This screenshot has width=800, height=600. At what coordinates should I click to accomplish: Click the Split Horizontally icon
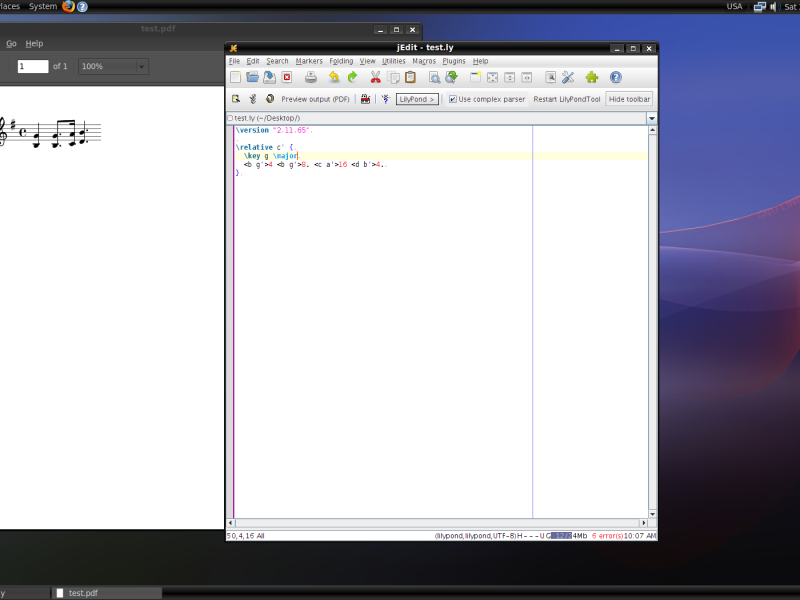pos(509,77)
